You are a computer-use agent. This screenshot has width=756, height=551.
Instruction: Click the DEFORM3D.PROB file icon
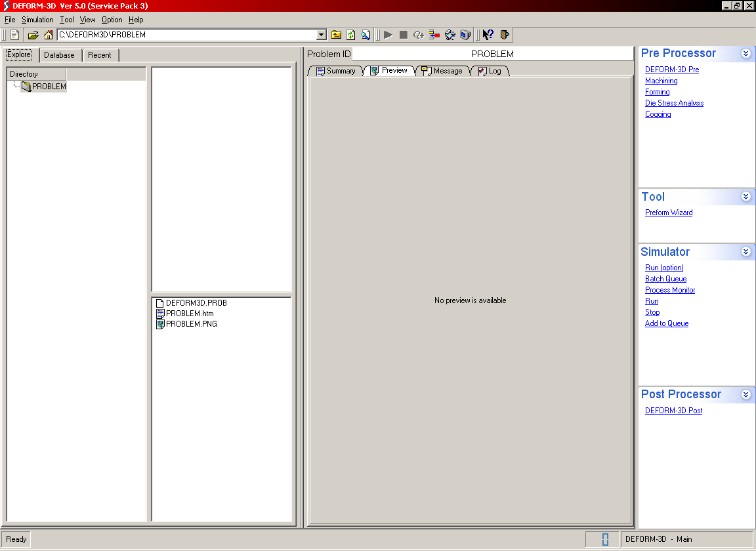pyautogui.click(x=160, y=303)
